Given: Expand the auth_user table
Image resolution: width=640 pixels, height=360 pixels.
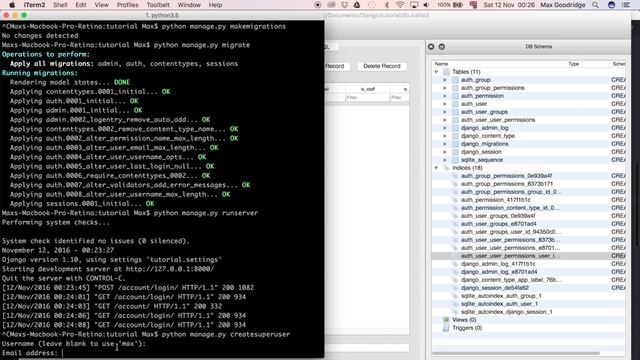Looking at the screenshot, I should point(445,104).
